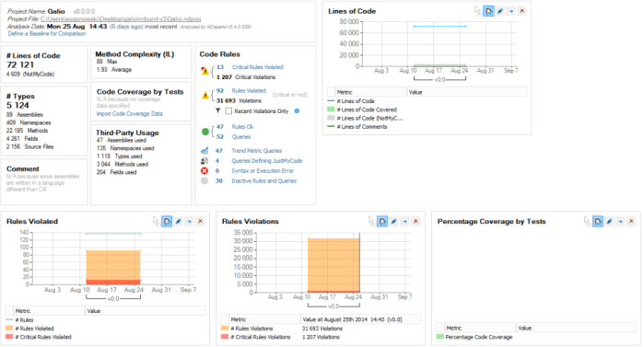
Task: Click the edit pencil icon on Lines of Code chart
Action: tap(500, 11)
